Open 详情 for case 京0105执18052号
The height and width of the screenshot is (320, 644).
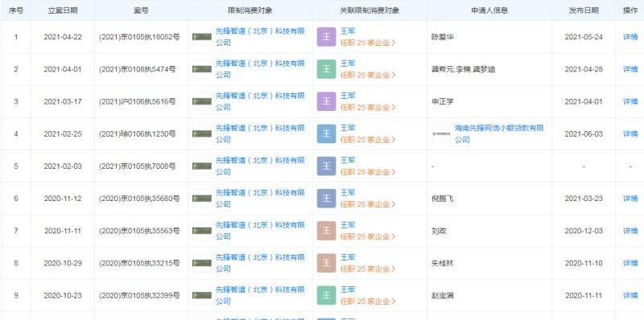click(630, 37)
